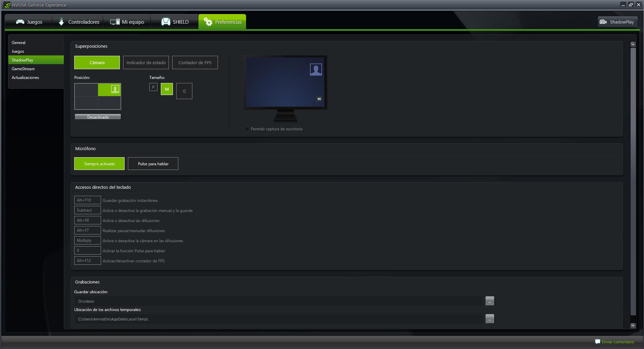Open the Juegos tab
Screen dimensions: 644x349
coord(29,22)
